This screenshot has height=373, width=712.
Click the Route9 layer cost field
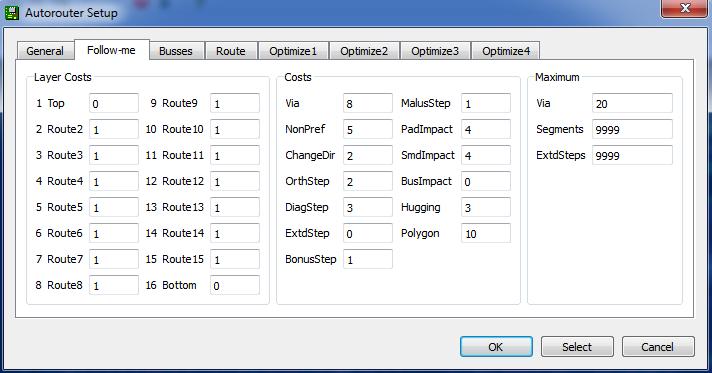[235, 103]
